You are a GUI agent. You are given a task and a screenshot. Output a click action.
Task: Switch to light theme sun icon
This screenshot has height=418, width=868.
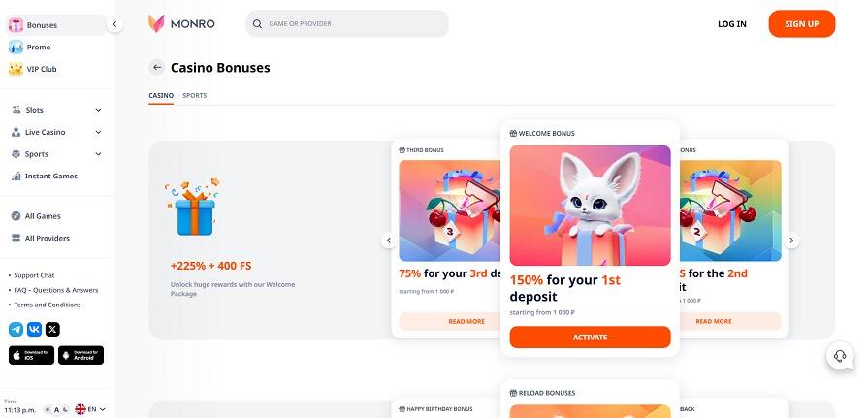48,410
